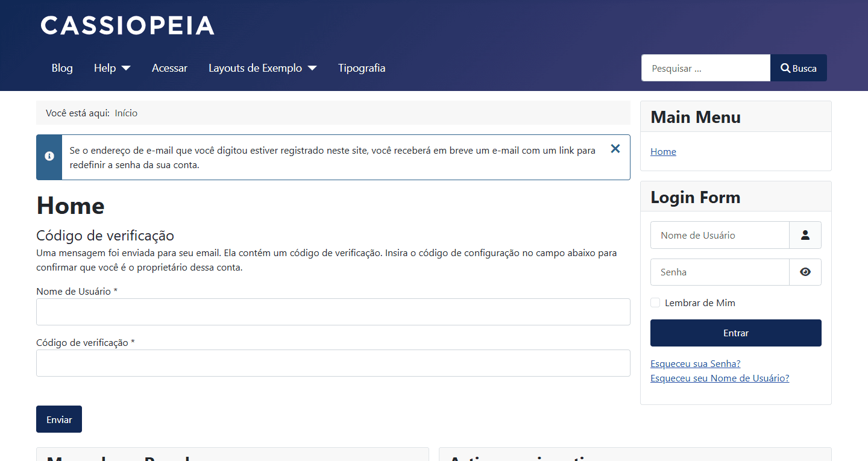The height and width of the screenshot is (461, 868).
Task: Click the user icon beside Nome de Usuário
Action: 805,235
